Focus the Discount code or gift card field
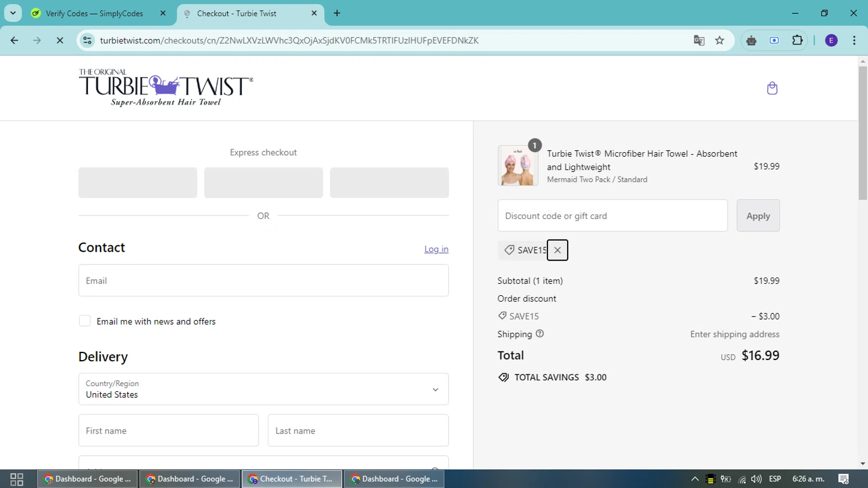The image size is (868, 488). [x=612, y=215]
